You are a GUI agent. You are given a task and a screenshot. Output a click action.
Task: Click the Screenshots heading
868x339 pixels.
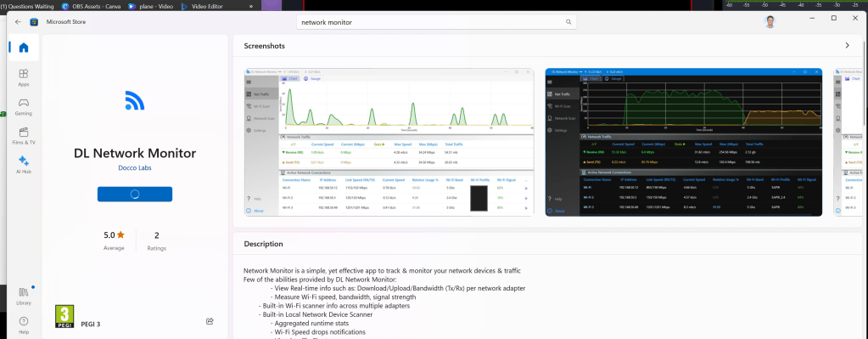coord(264,46)
